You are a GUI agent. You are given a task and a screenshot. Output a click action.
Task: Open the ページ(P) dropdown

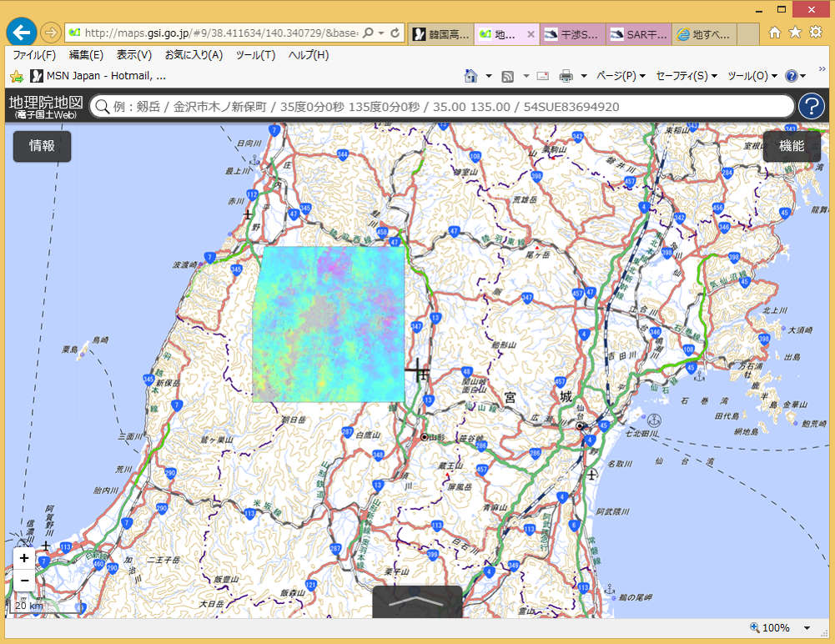[x=621, y=76]
